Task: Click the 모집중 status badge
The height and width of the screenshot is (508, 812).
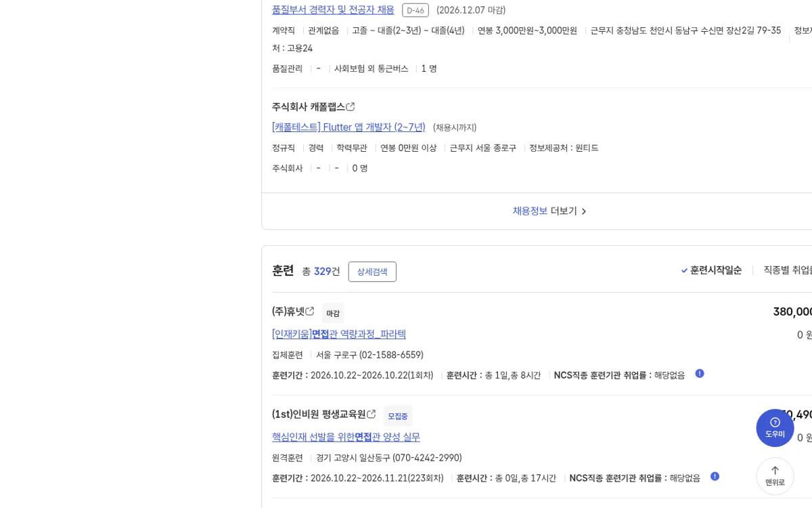Action: tap(398, 416)
